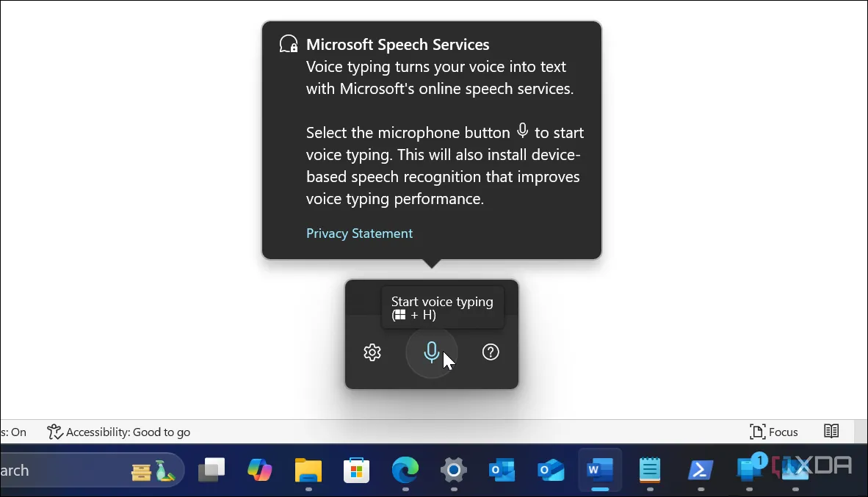Open Microsoft Store from taskbar

(x=356, y=471)
